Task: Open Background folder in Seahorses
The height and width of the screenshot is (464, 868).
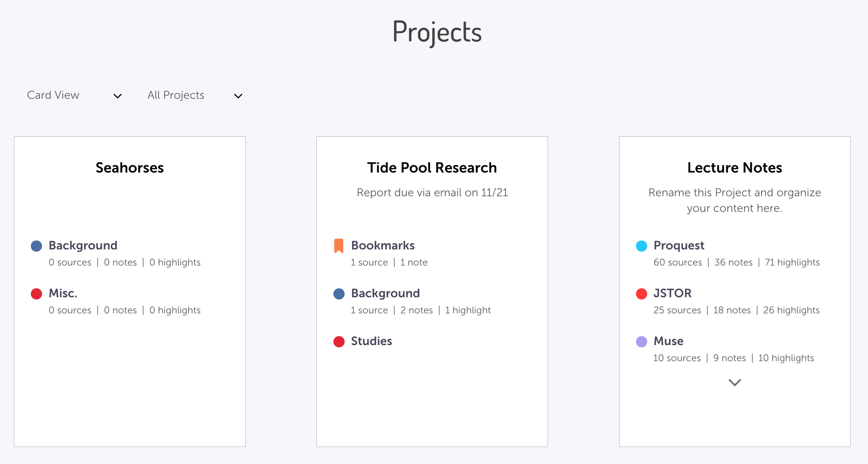Action: pyautogui.click(x=83, y=245)
